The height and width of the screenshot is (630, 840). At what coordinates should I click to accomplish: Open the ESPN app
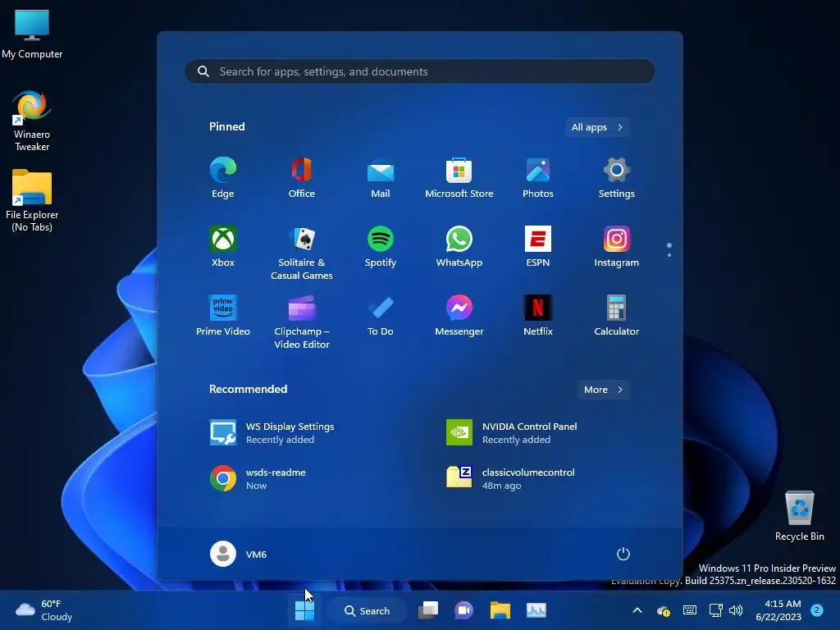(538, 247)
